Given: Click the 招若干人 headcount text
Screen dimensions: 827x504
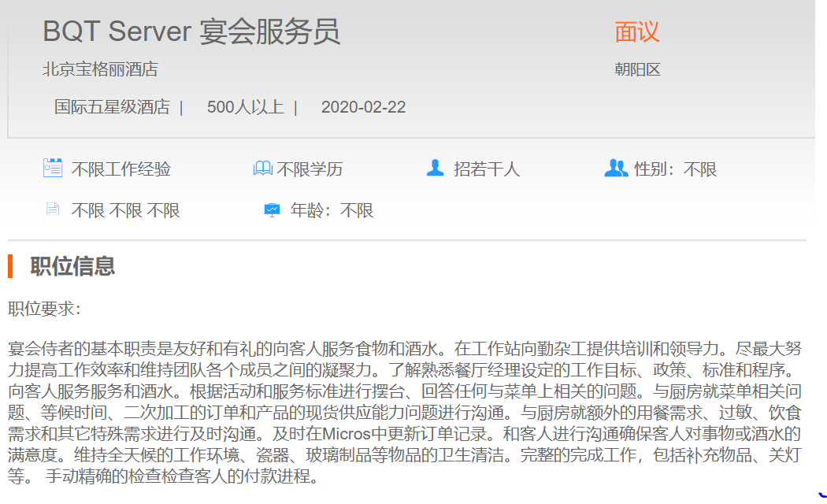Looking at the screenshot, I should (486, 169).
